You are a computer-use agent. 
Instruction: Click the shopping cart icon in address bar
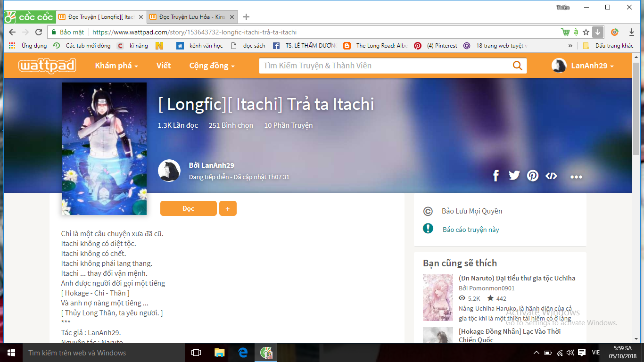pyautogui.click(x=565, y=32)
